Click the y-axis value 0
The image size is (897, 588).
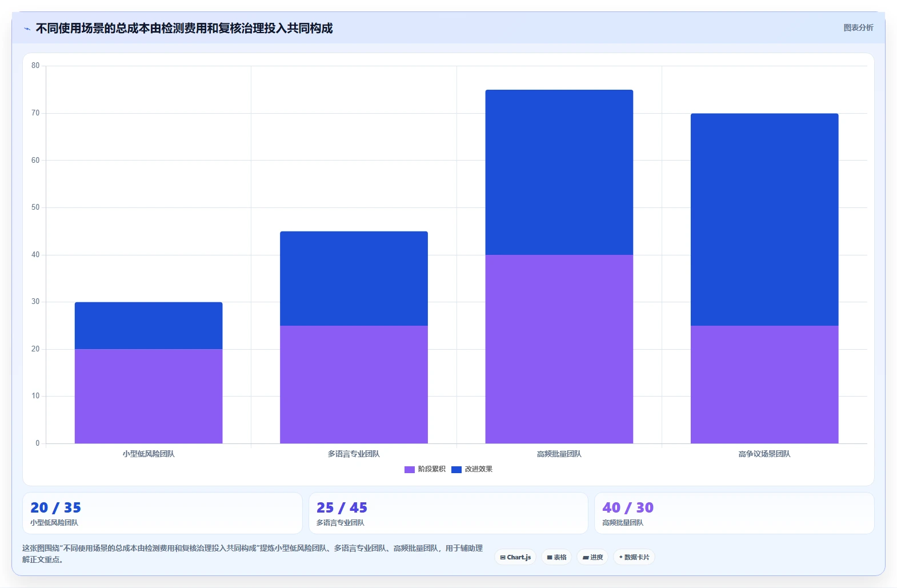pyautogui.click(x=38, y=443)
